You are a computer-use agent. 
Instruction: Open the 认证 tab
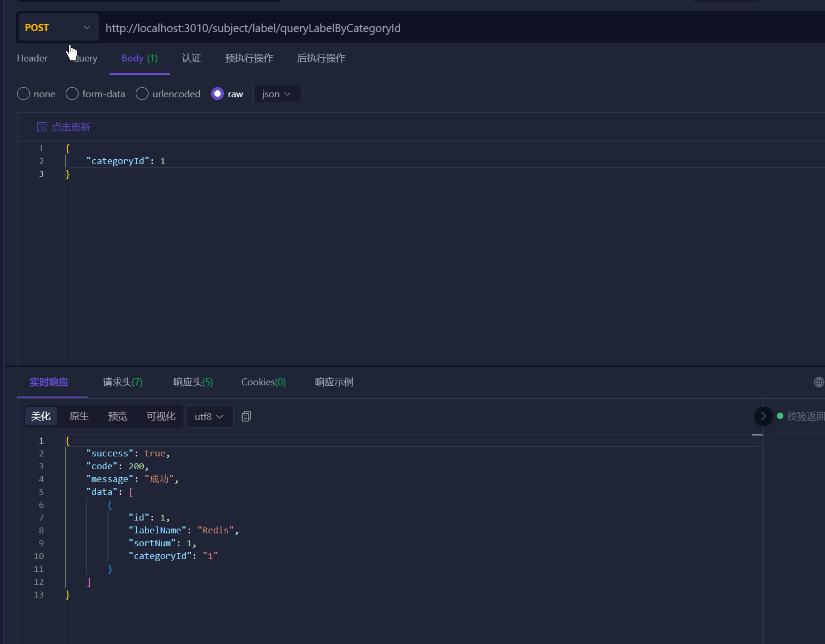(x=191, y=58)
